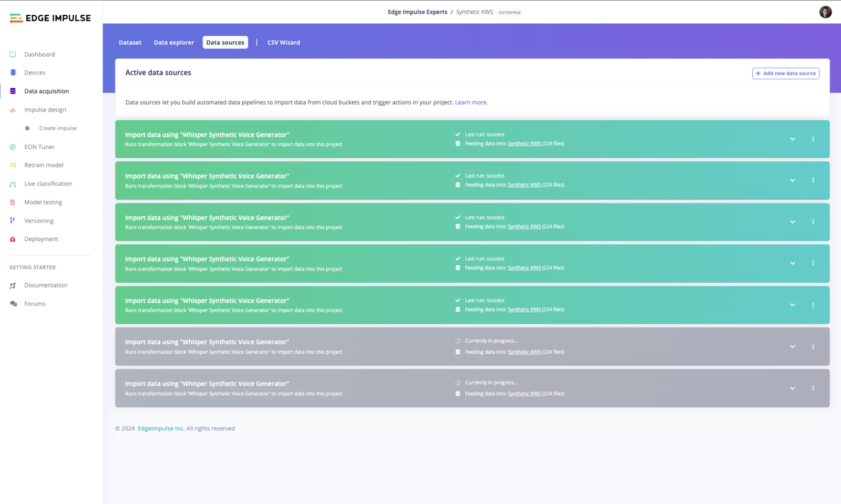Click the Edge Impulse logo

50,18
